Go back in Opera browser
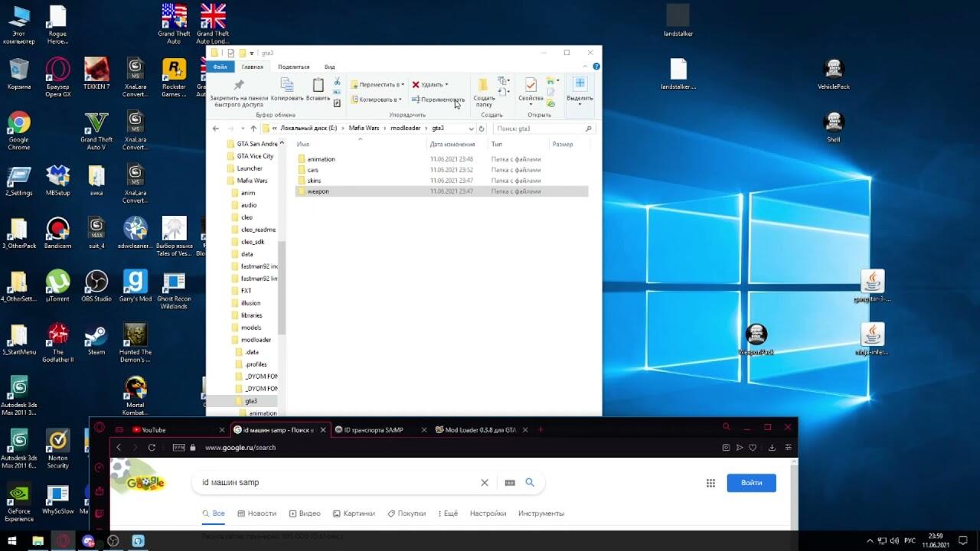The height and width of the screenshot is (551, 980). [x=119, y=448]
